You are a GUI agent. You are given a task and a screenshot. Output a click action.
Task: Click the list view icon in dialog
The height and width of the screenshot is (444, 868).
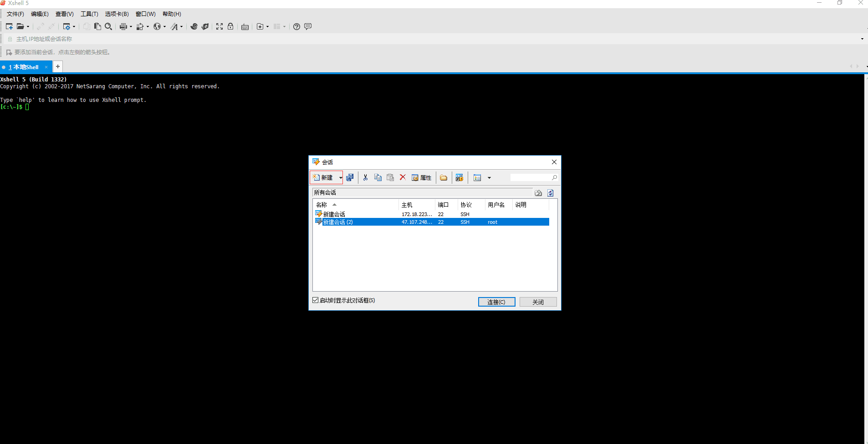477,177
